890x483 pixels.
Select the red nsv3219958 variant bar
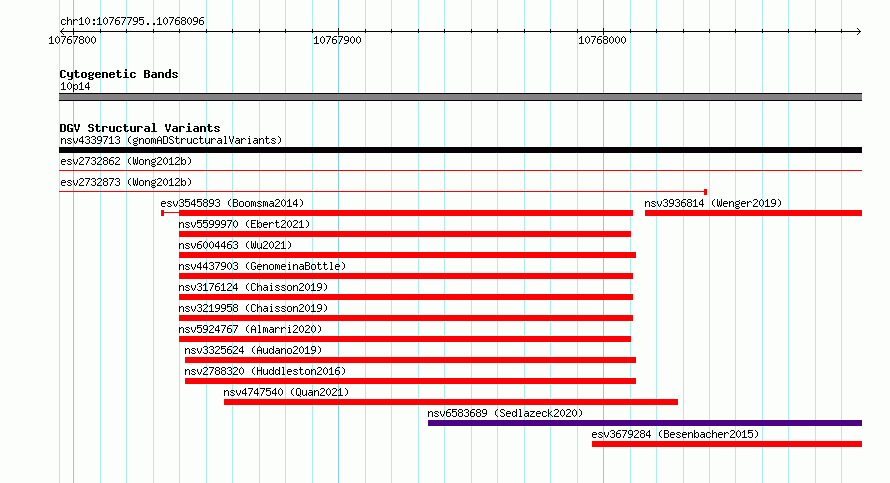pos(406,318)
